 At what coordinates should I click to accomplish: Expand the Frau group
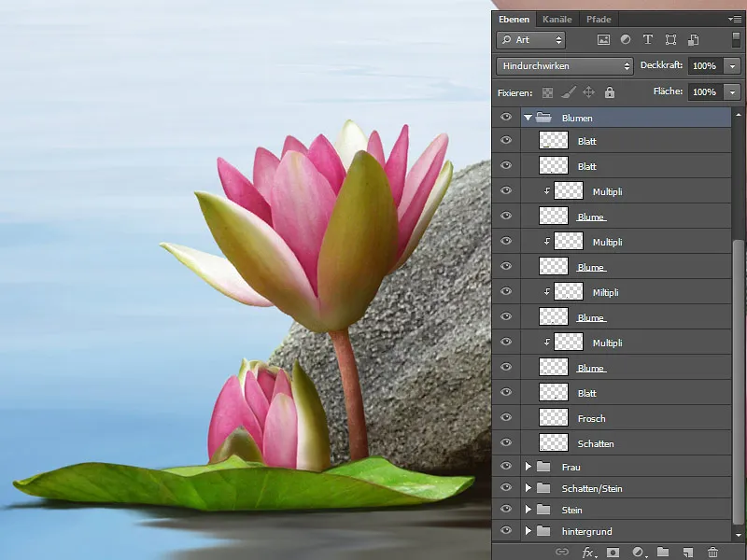(528, 467)
